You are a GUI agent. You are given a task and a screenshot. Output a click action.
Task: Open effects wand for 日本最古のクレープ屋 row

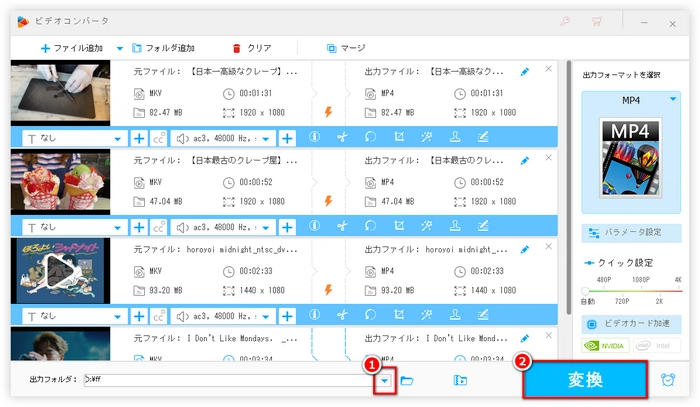coord(427,226)
